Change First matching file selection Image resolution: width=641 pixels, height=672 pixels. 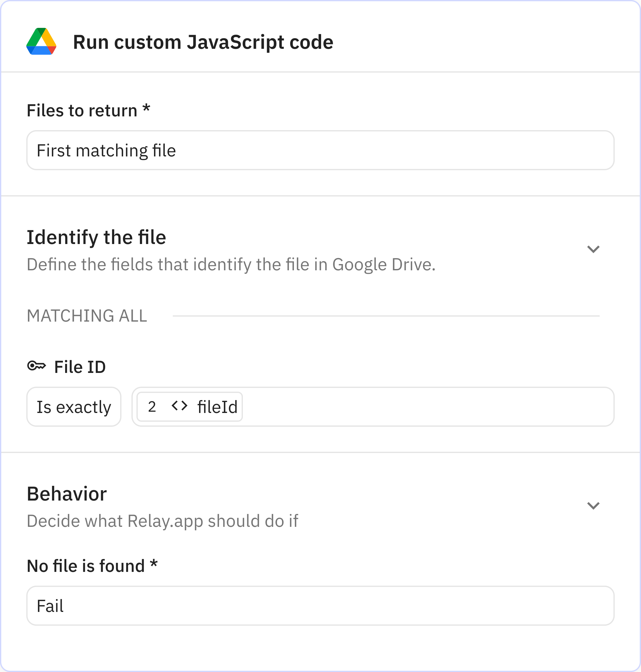320,150
